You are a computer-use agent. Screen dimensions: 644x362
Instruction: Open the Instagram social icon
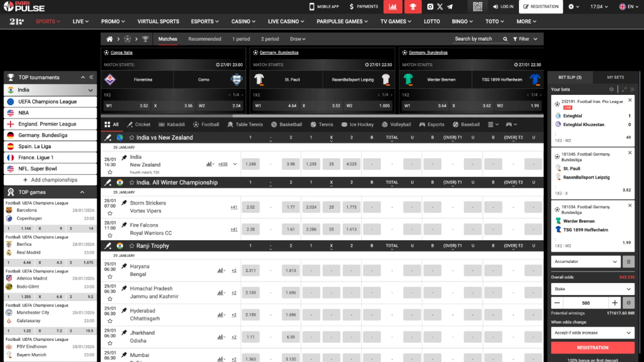[x=430, y=6]
